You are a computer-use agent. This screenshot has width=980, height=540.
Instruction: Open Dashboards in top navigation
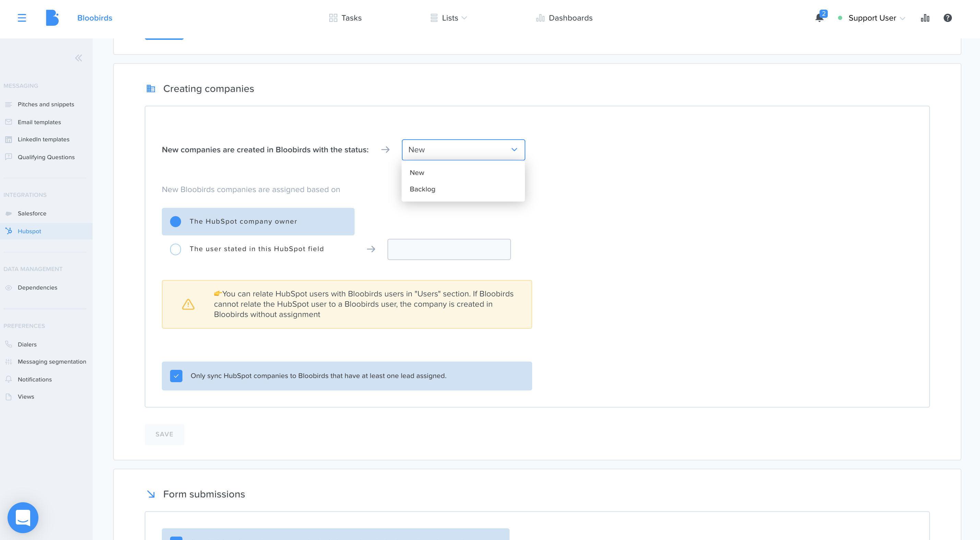coord(564,18)
